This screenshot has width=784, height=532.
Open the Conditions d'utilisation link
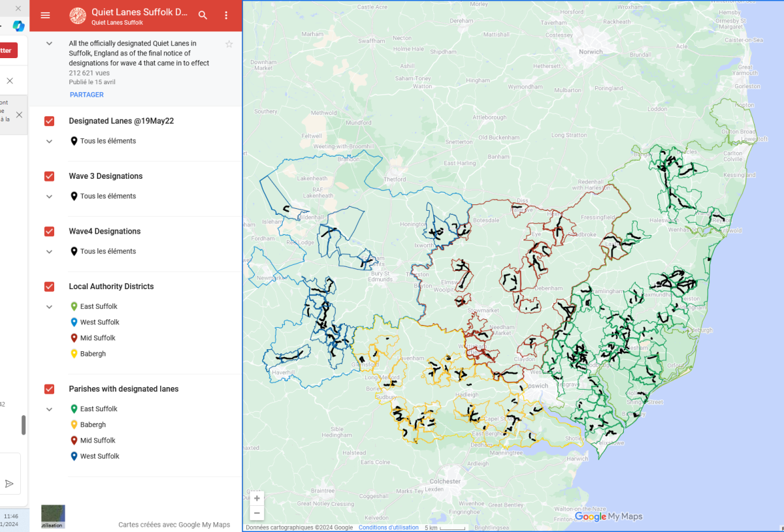click(x=388, y=527)
